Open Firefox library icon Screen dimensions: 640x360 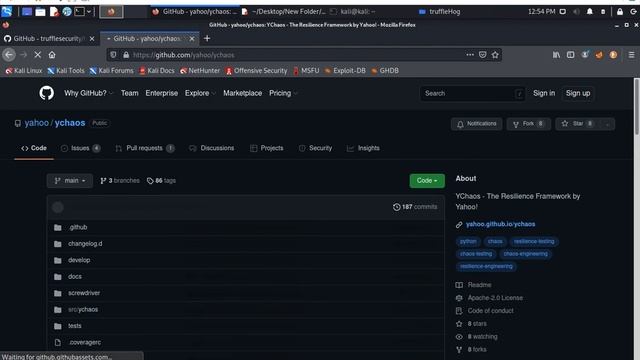tap(556, 55)
